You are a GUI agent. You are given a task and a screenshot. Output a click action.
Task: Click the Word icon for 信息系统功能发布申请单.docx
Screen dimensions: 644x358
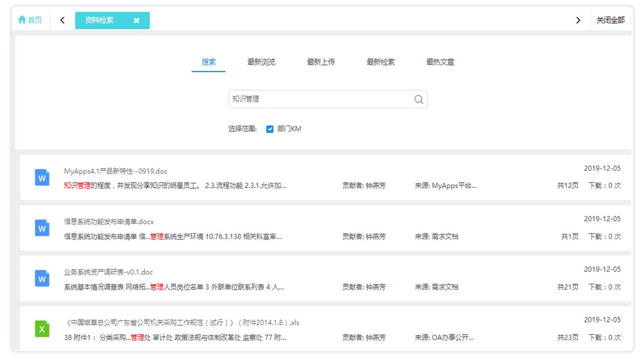pyautogui.click(x=42, y=228)
